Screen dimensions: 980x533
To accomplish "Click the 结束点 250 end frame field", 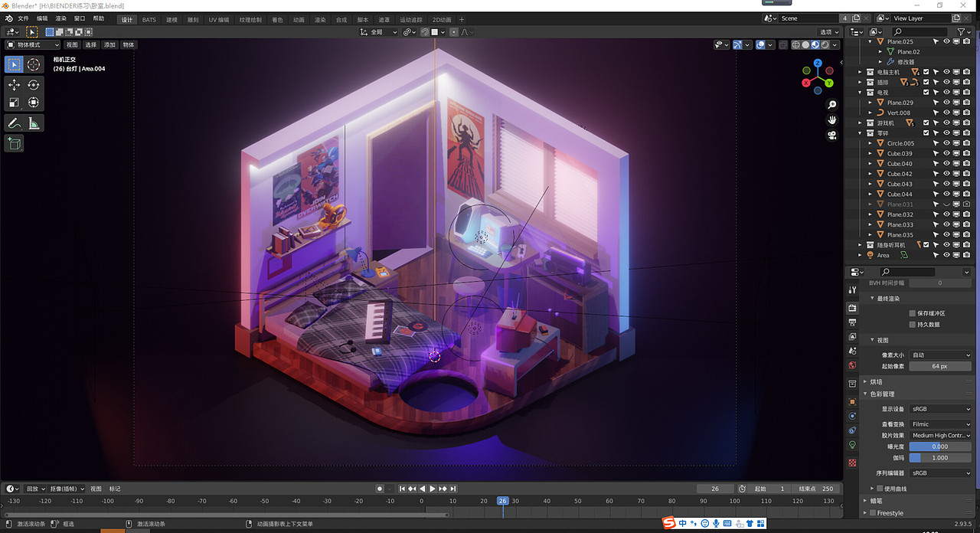I will pos(816,489).
